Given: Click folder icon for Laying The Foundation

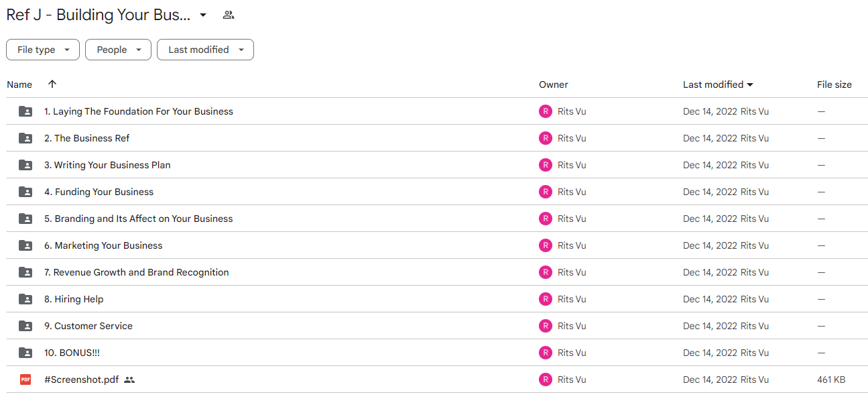Looking at the screenshot, I should 25,111.
